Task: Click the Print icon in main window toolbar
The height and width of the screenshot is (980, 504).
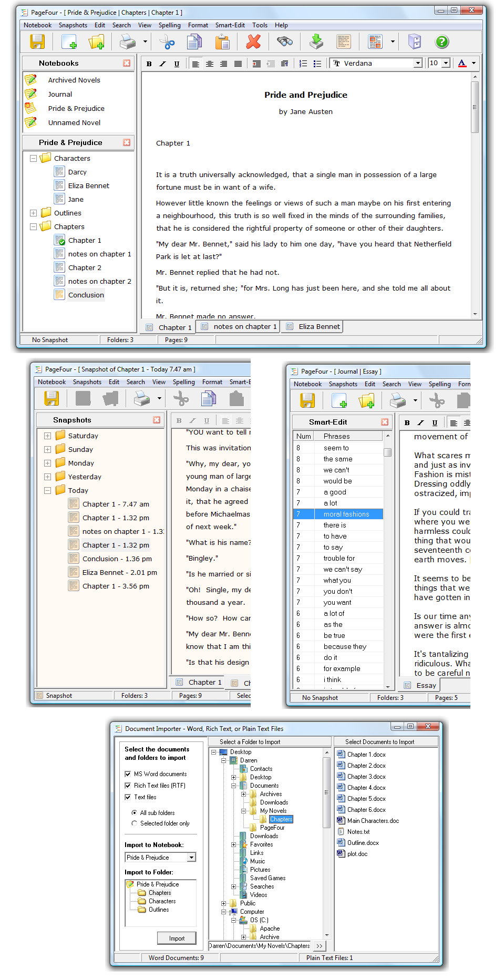Action: 128,42
